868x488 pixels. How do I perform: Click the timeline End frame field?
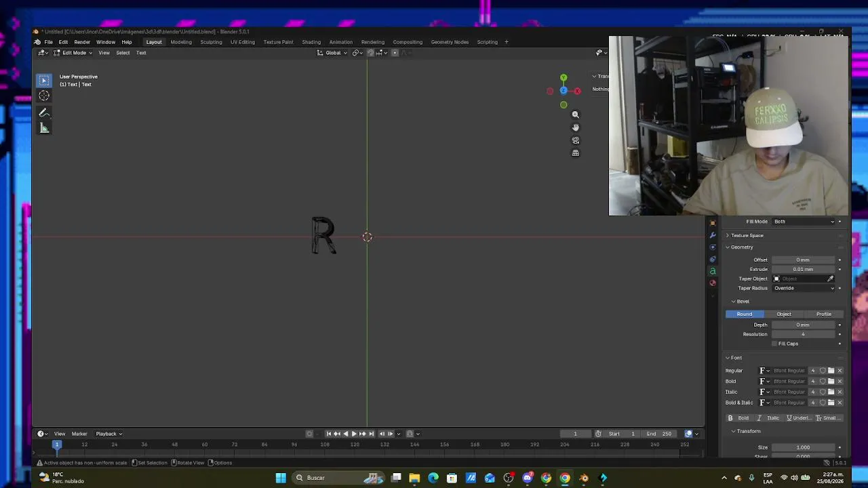(659, 434)
